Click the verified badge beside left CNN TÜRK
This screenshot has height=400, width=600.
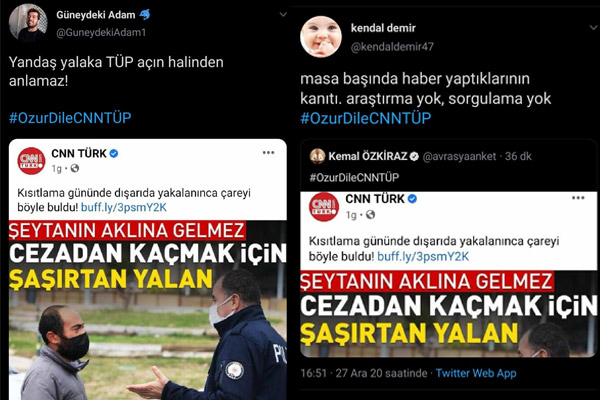114,153
